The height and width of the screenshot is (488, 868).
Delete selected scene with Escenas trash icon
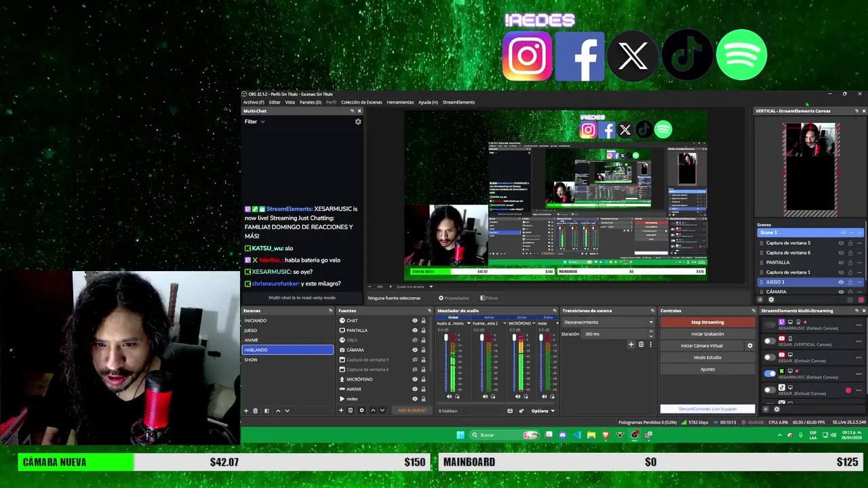(256, 411)
